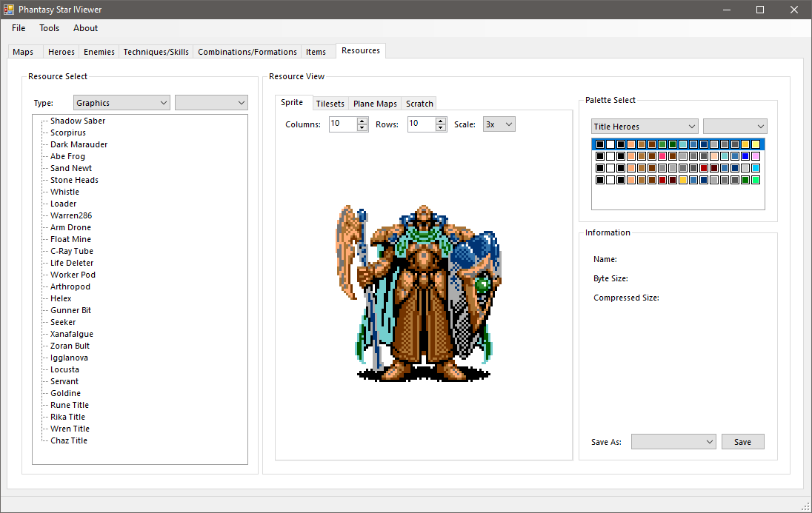This screenshot has width=812, height=513.
Task: Click the armored hero sprite preview
Action: (x=419, y=293)
